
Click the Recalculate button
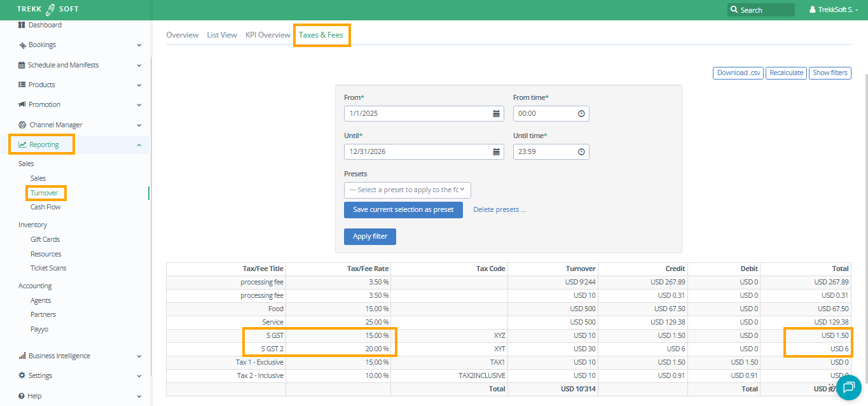(x=786, y=73)
